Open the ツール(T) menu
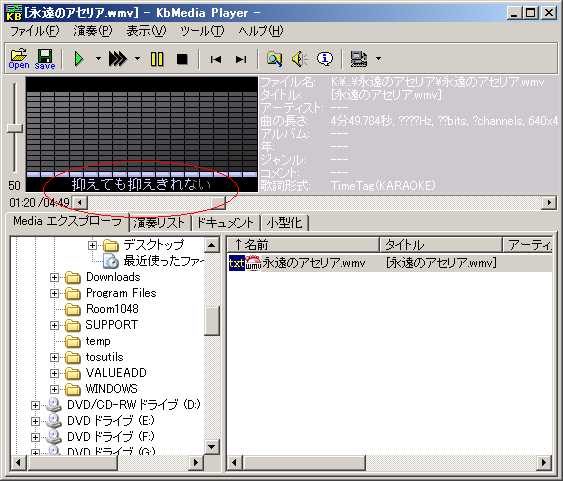This screenshot has width=563, height=481. tap(202, 31)
